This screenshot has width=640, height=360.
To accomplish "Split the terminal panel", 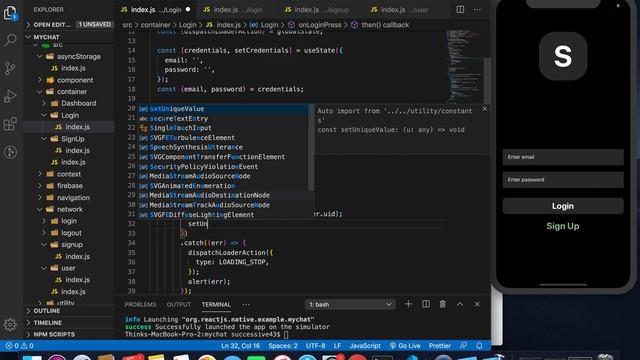I will 426,304.
